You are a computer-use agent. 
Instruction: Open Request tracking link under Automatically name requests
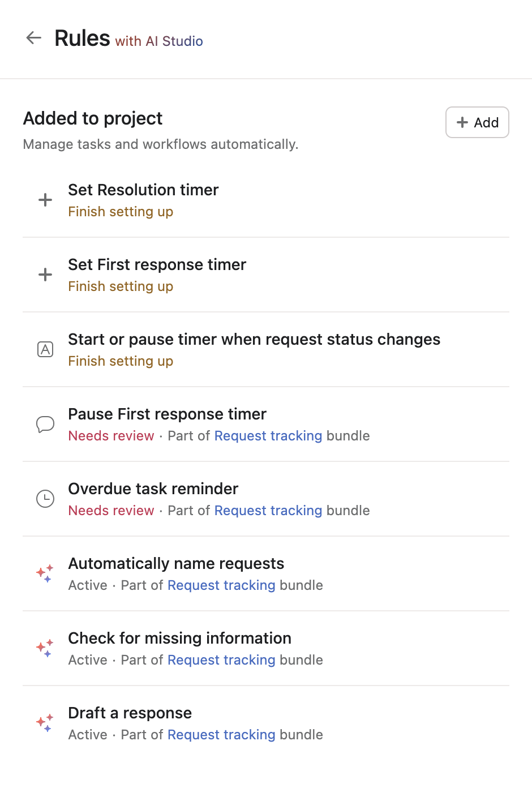coord(221,585)
